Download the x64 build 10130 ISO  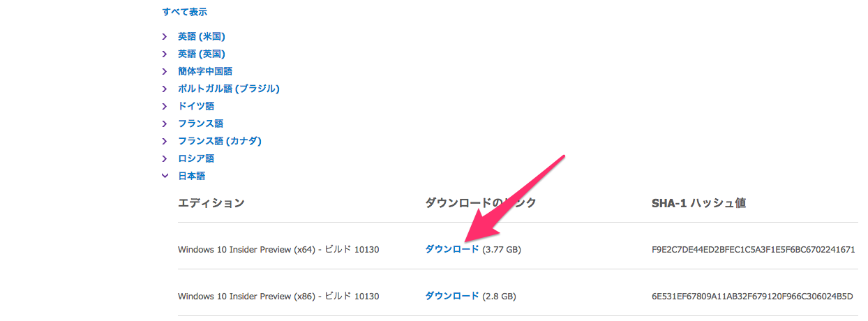click(x=452, y=249)
